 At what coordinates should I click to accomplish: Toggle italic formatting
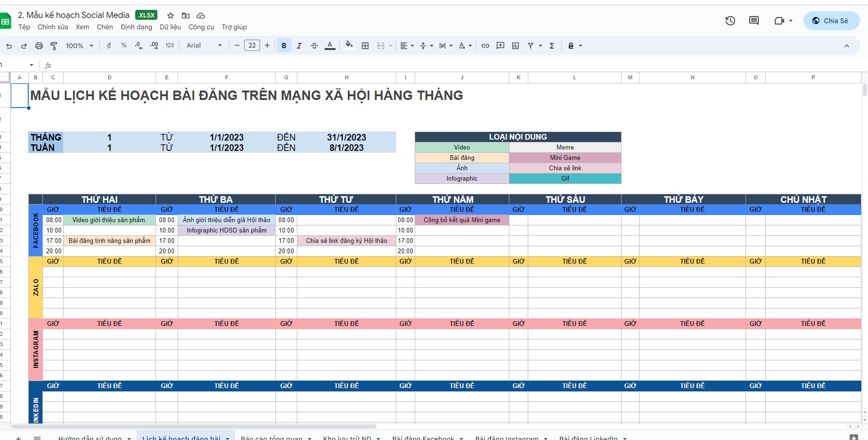(x=299, y=45)
